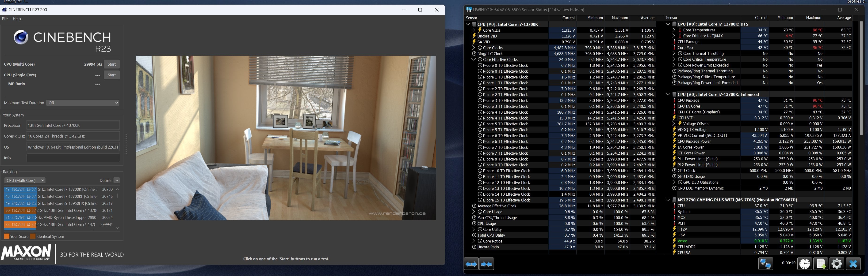Reset sensor min/max with the clock icon

(x=805, y=264)
